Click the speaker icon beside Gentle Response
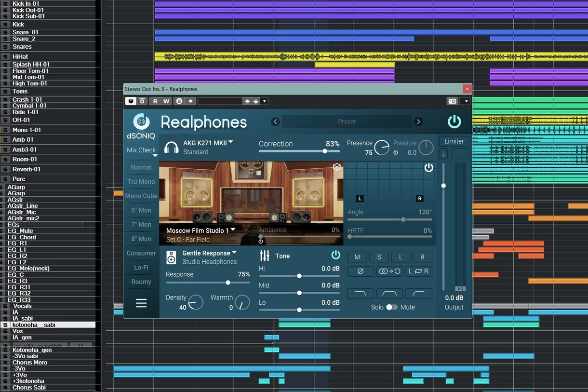Image resolution: width=588 pixels, height=392 pixels. [x=171, y=257]
